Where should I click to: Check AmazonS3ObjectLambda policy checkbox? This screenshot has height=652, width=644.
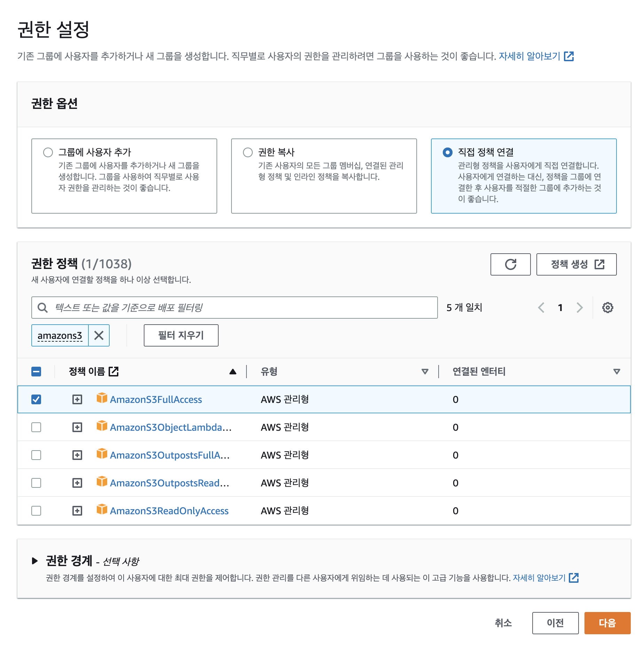click(36, 427)
